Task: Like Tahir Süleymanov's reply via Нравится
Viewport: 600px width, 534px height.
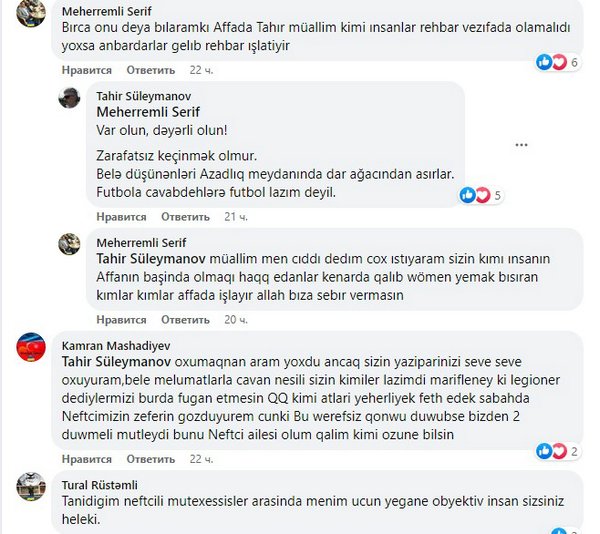Action: pos(121,217)
